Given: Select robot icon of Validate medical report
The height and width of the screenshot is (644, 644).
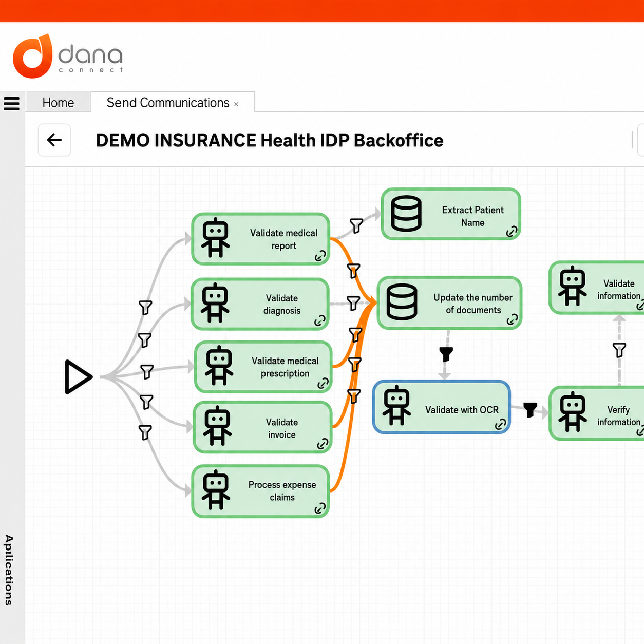Looking at the screenshot, I should click(215, 238).
